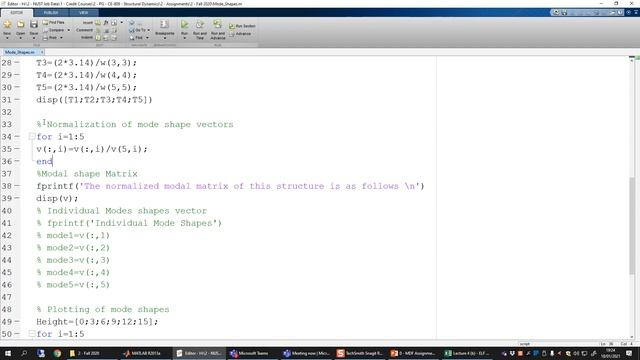Toggle breakpoint on line 39 dash
640x360 pixels.
pos(17,198)
